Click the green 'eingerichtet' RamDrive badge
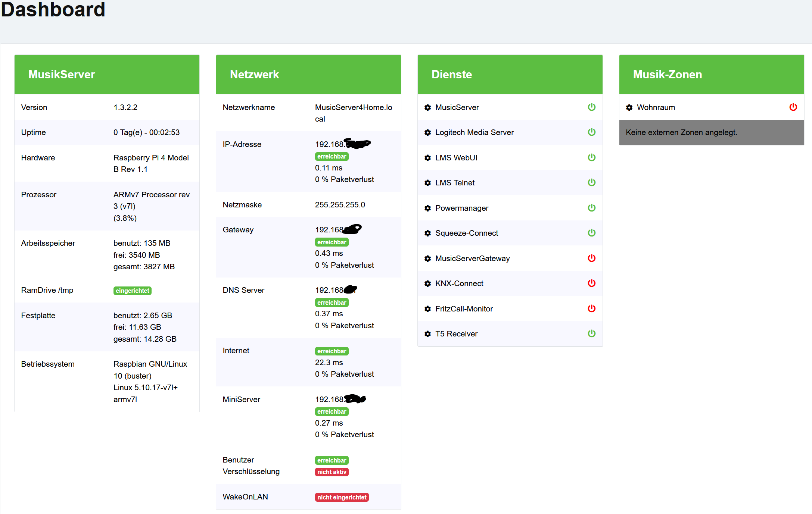The height and width of the screenshot is (514, 812). click(x=132, y=291)
